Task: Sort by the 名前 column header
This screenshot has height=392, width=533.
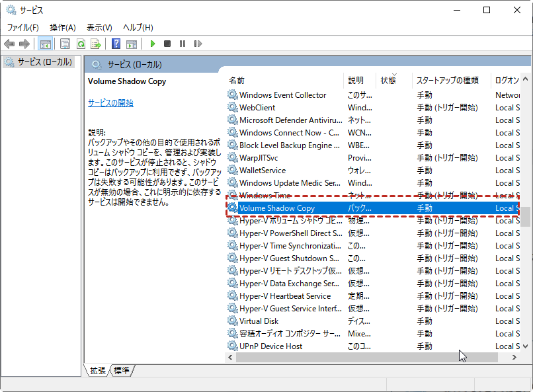Action: coord(285,81)
